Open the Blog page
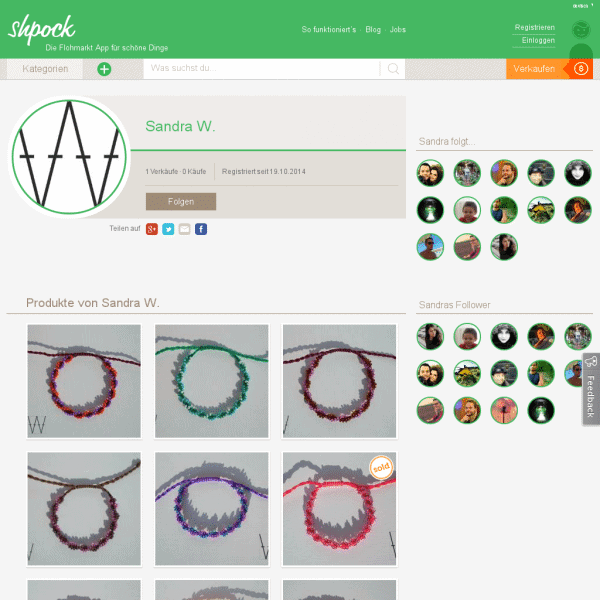 (373, 29)
